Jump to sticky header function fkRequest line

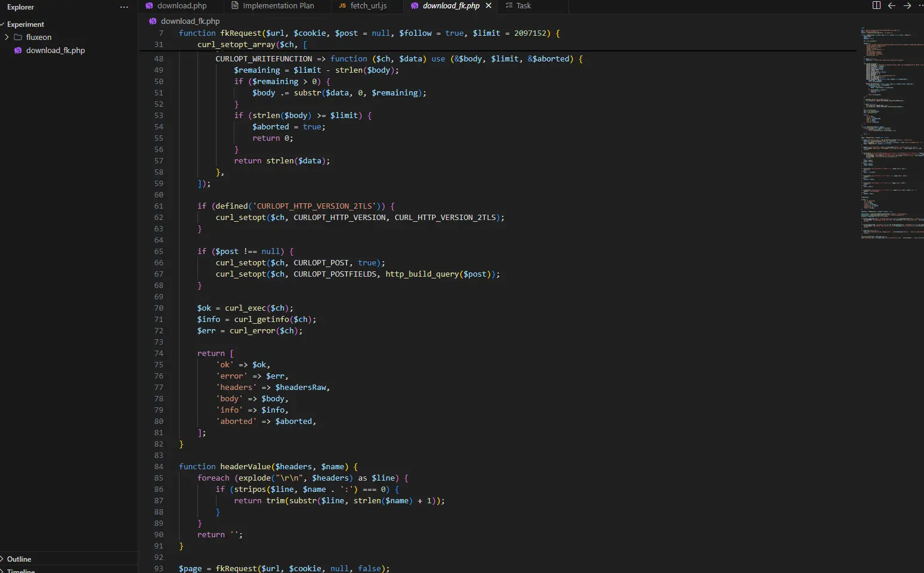[369, 33]
